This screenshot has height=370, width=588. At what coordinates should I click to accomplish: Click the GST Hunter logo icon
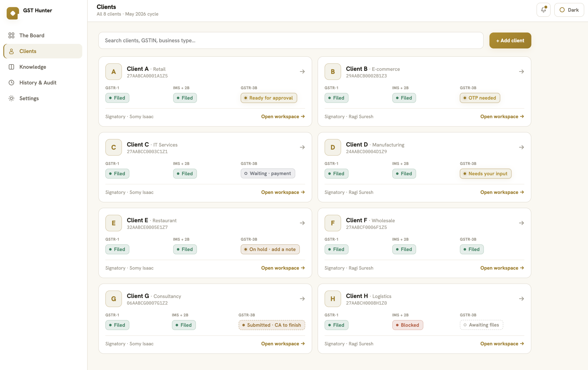pyautogui.click(x=13, y=13)
